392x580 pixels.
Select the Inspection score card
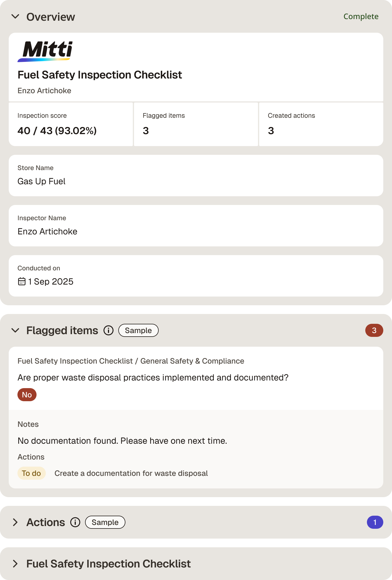pyautogui.click(x=71, y=124)
